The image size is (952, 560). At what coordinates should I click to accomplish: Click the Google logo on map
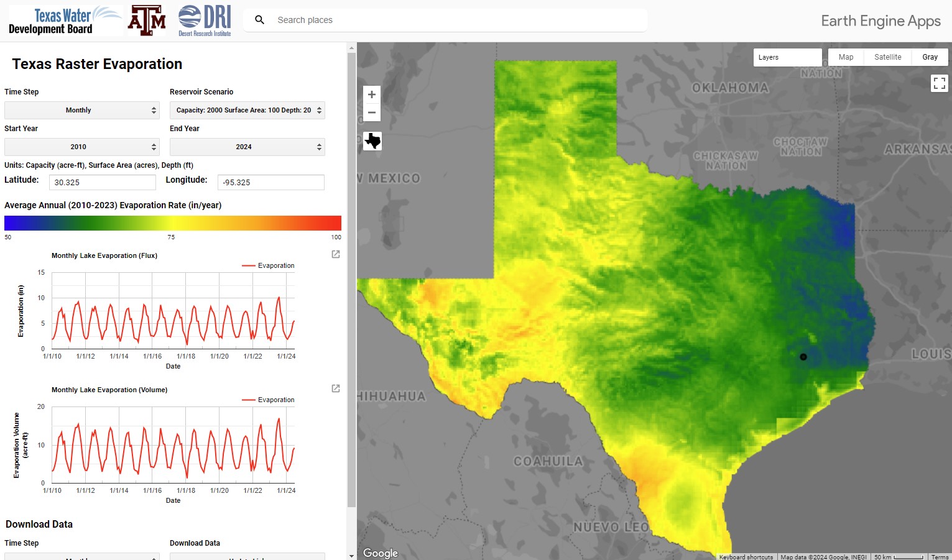(x=381, y=553)
